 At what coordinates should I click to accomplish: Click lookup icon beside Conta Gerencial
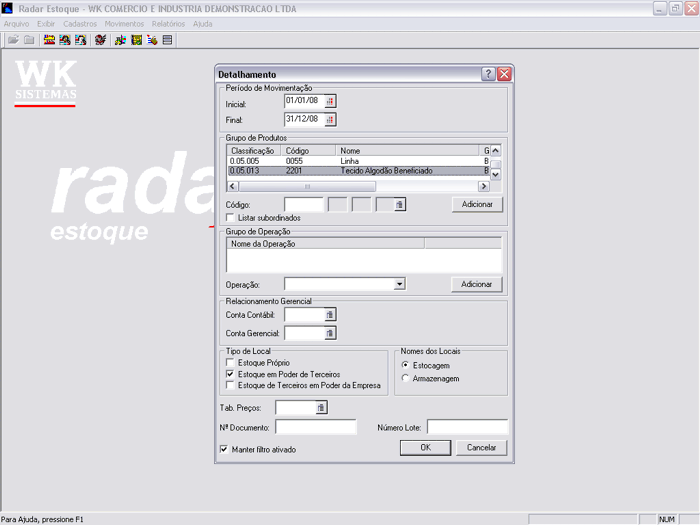(x=330, y=333)
